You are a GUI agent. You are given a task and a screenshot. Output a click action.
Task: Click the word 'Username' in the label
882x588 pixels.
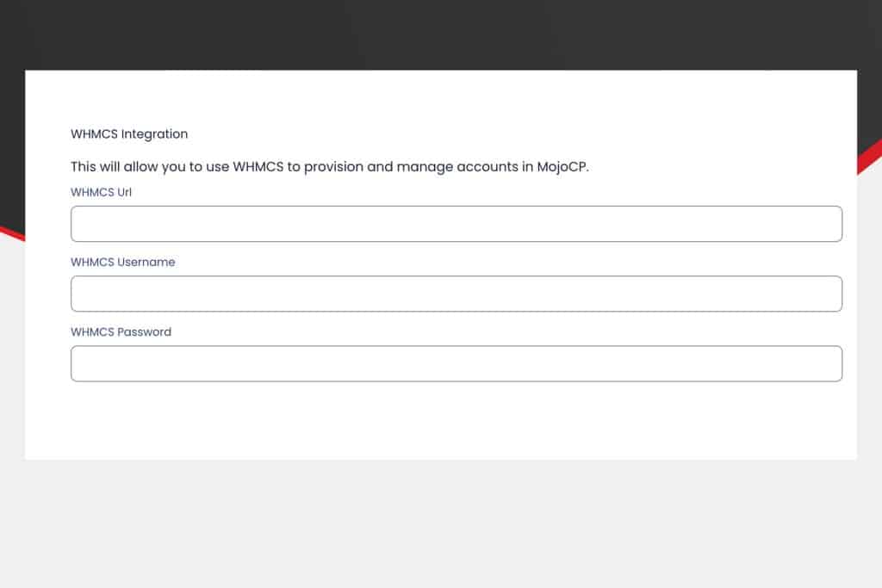[146, 262]
